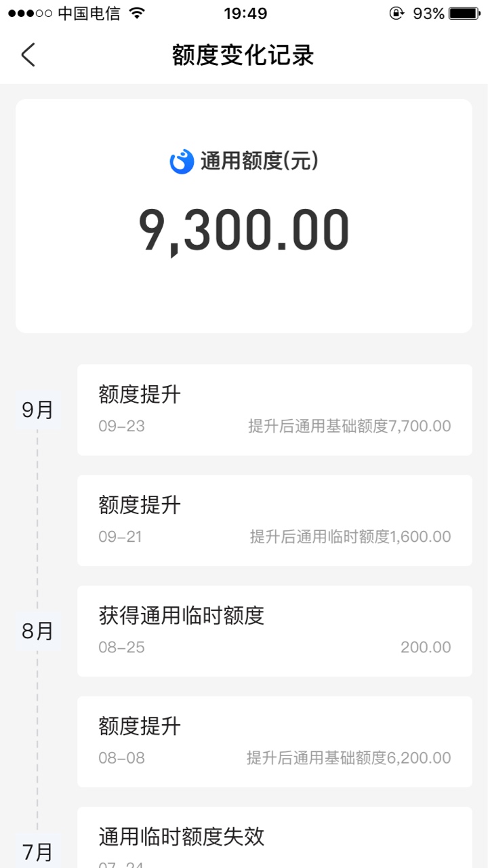Select the 9月 timeline marker
This screenshot has width=488, height=868.
37,410
